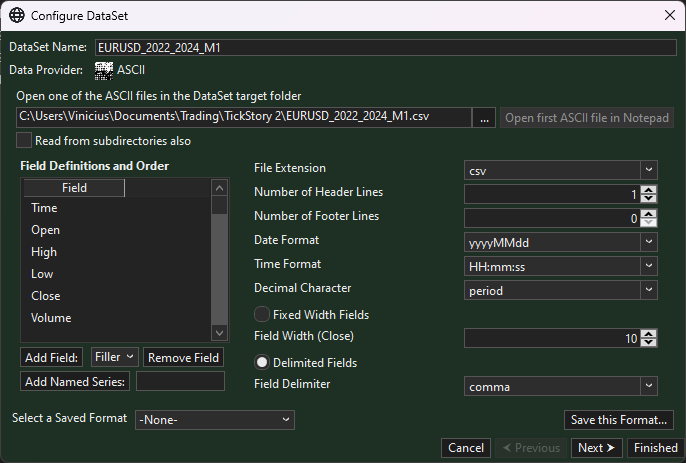Select the Fixed Width Fields radio option
686x463 pixels.
pos(262,314)
